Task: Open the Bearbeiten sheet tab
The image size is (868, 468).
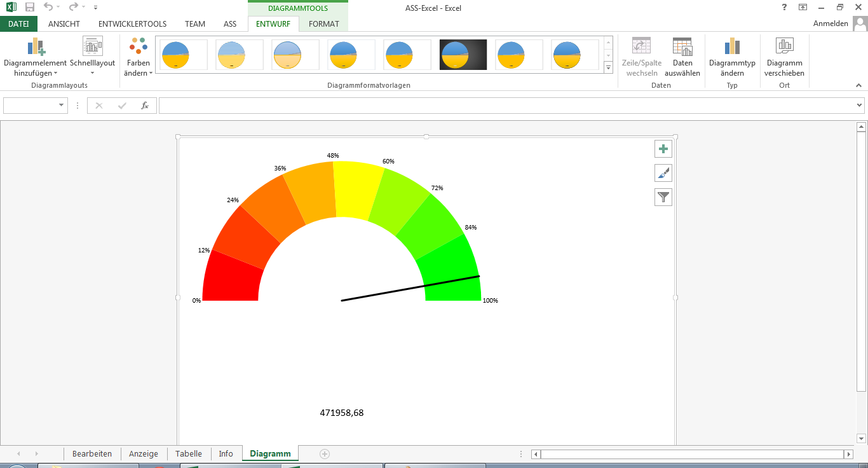Action: 92,453
